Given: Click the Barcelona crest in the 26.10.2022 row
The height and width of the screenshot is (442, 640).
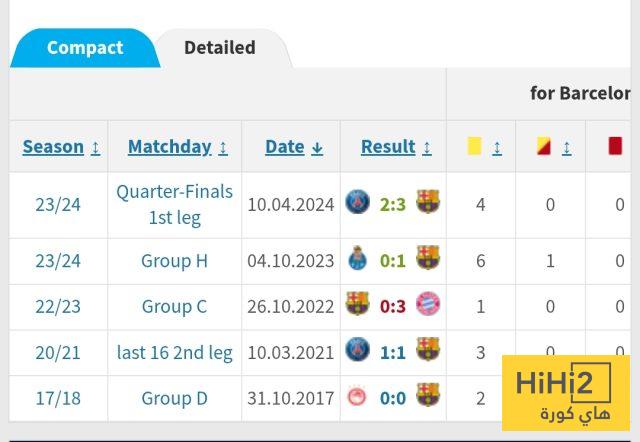Looking at the screenshot, I should 357,305.
